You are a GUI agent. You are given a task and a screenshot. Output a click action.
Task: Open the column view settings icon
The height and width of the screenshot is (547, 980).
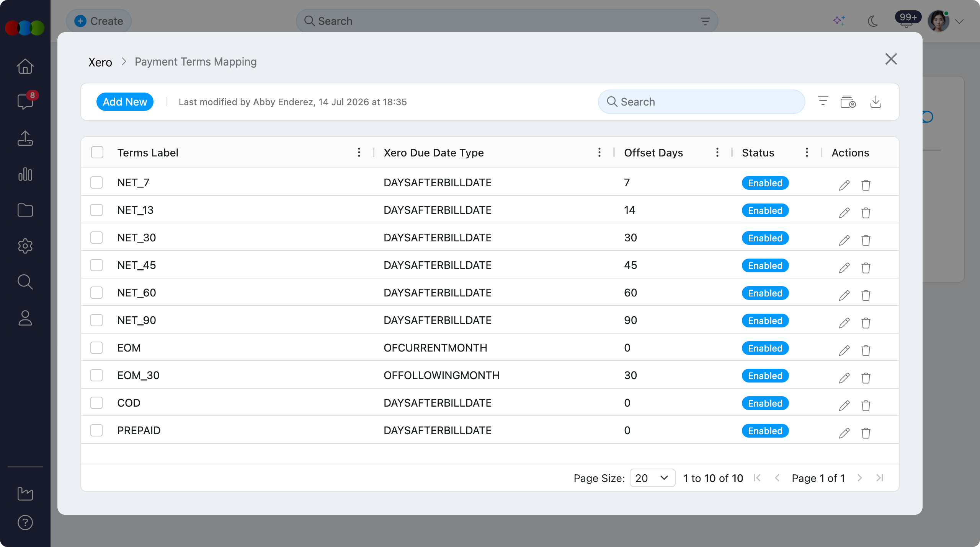(848, 102)
